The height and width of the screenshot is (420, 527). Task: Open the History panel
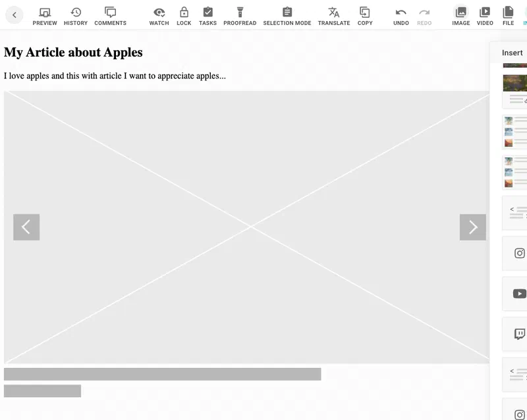[76, 16]
